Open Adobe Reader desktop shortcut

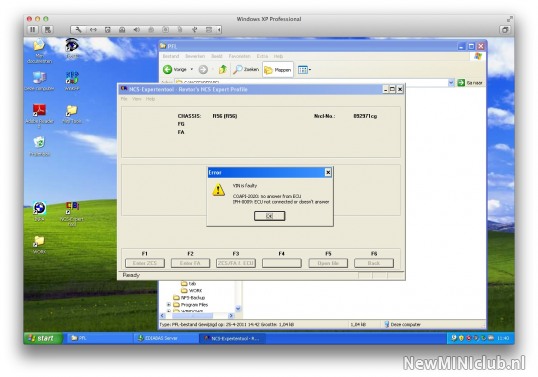[x=39, y=116]
